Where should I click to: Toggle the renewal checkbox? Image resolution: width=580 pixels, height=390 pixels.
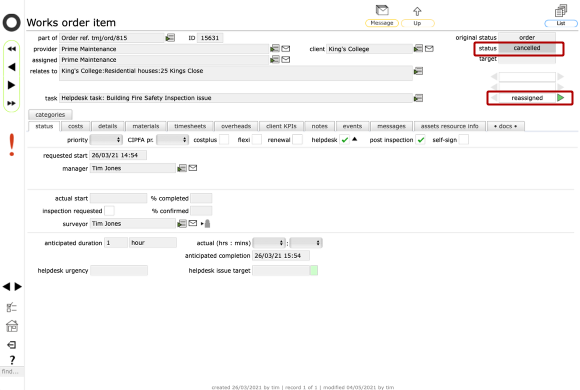tap(297, 140)
